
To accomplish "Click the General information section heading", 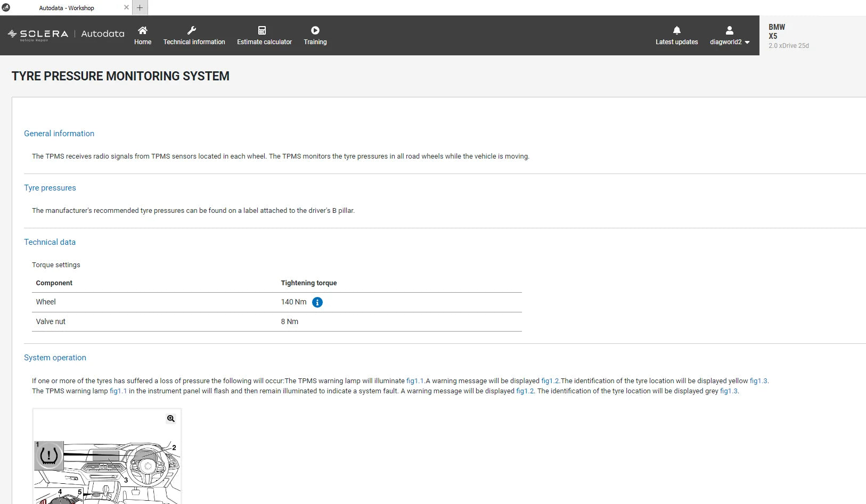I will pos(59,134).
